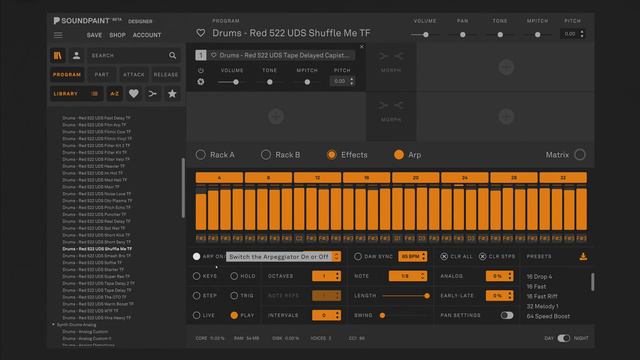The width and height of the screenshot is (640, 360).
Task: Enable KEYS mode
Action: (196, 276)
